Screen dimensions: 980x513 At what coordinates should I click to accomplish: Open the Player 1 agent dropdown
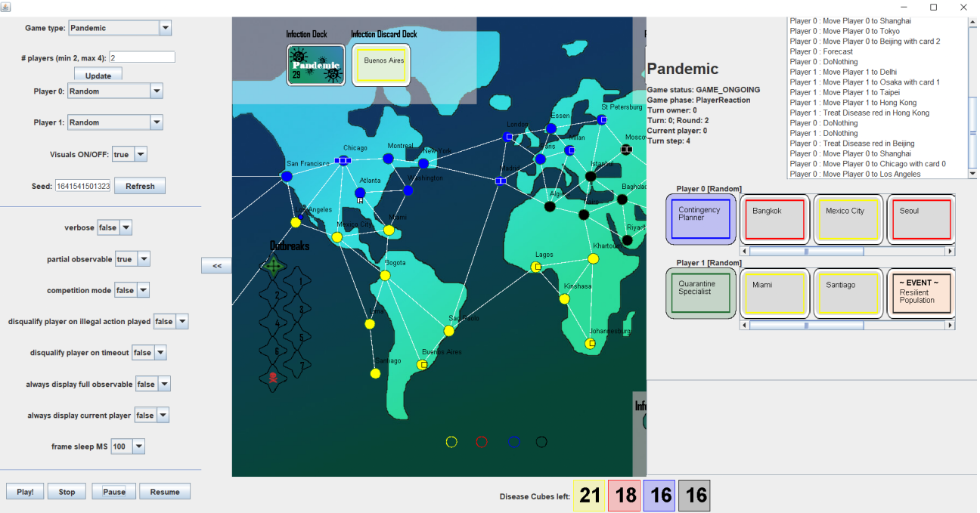[x=115, y=122]
